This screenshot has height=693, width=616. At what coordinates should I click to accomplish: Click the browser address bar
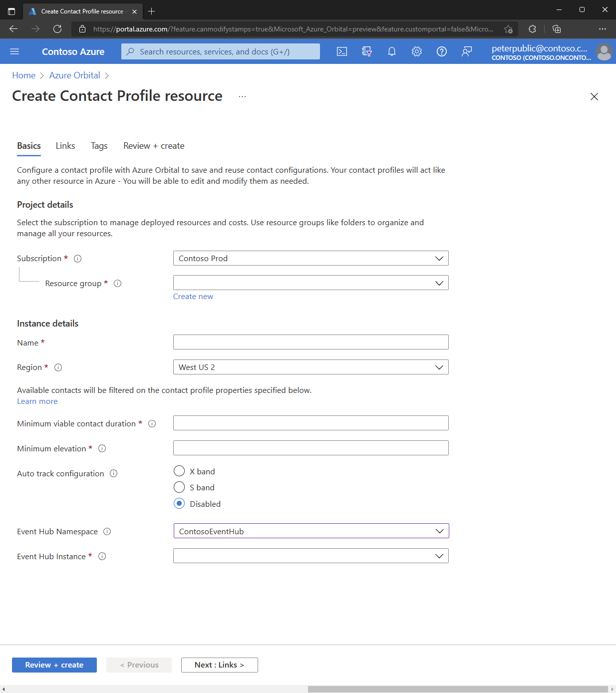[294, 29]
